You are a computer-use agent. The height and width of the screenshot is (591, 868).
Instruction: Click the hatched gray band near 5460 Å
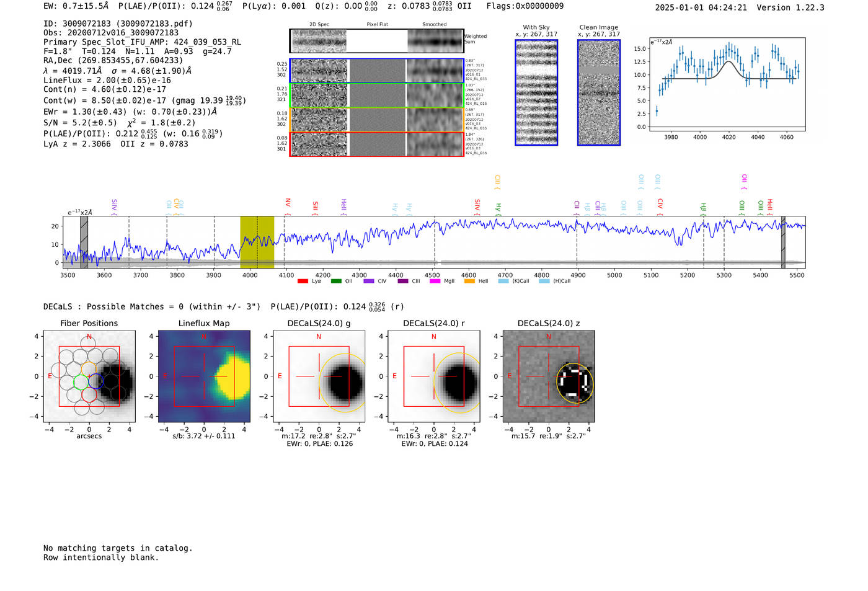pyautogui.click(x=783, y=242)
